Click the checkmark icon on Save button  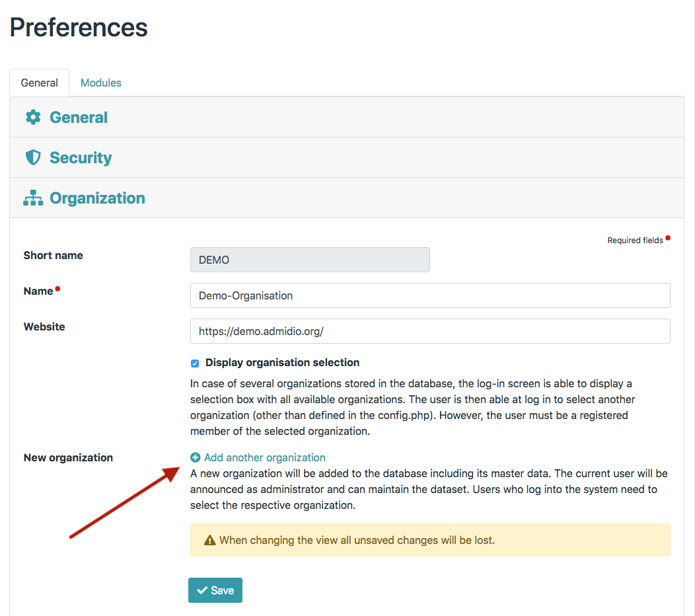[201, 590]
